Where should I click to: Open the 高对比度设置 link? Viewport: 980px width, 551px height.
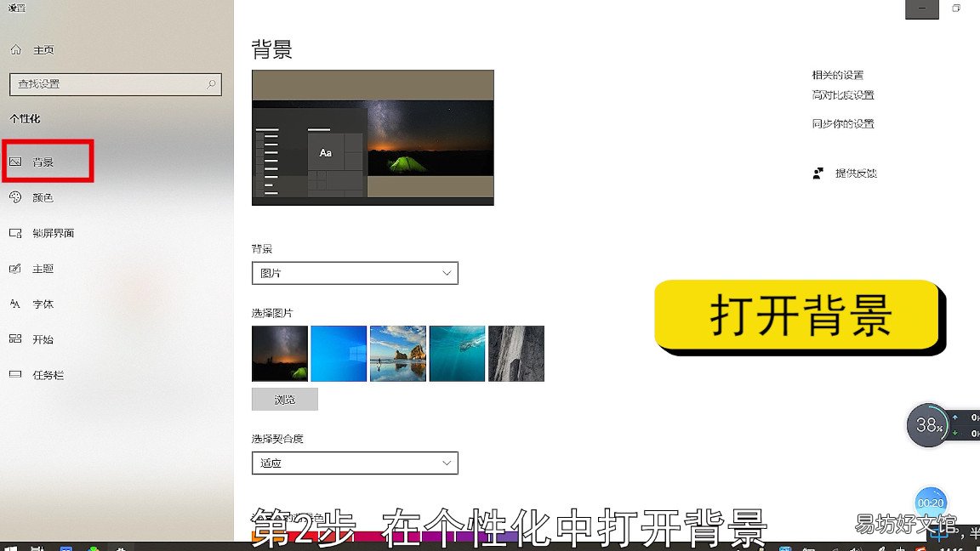842,95
